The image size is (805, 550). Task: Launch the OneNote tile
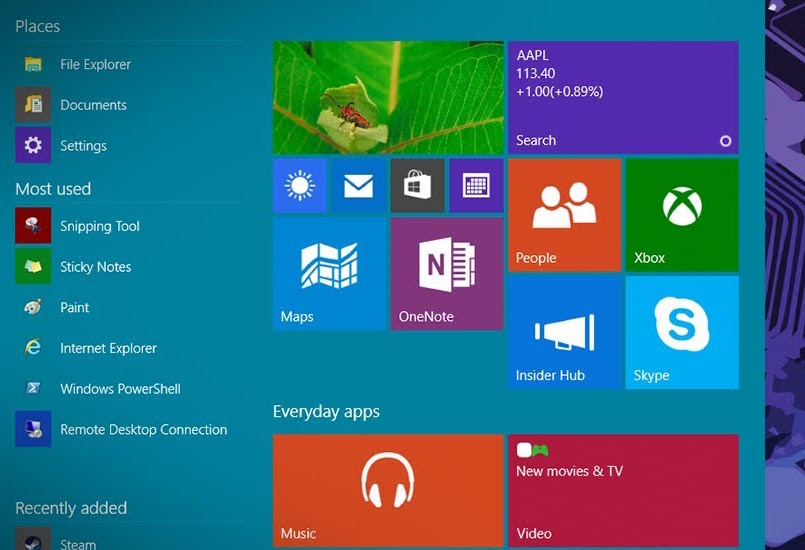click(447, 274)
